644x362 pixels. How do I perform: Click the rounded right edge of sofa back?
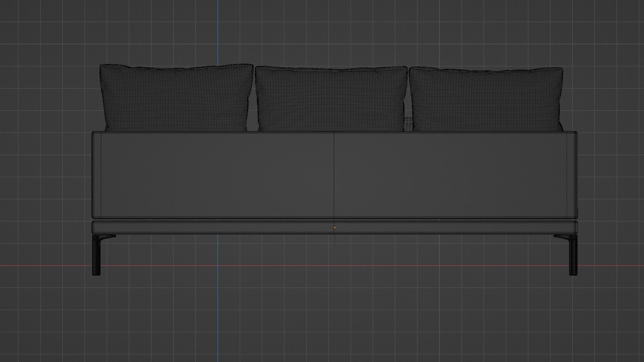(572, 174)
